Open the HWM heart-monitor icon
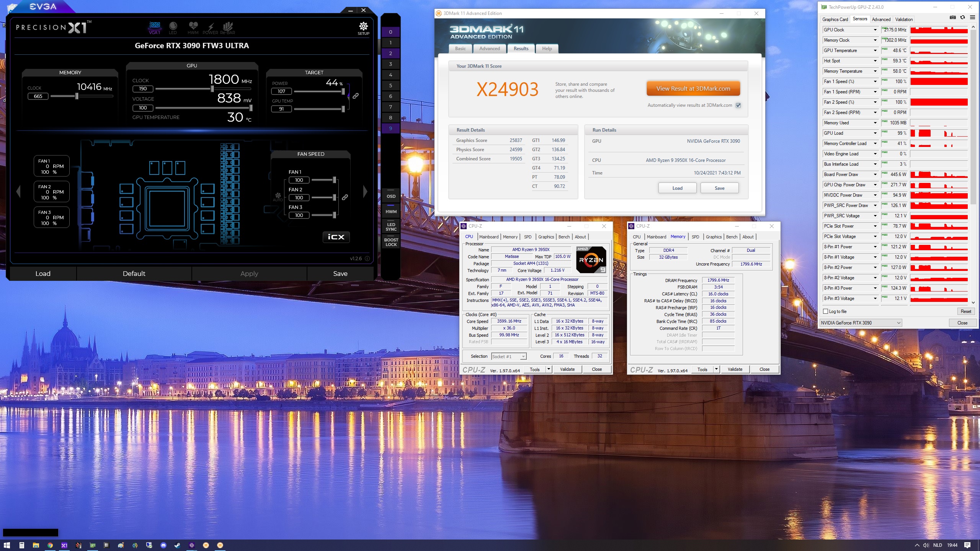Viewport: 980px width, 551px height. click(x=193, y=28)
